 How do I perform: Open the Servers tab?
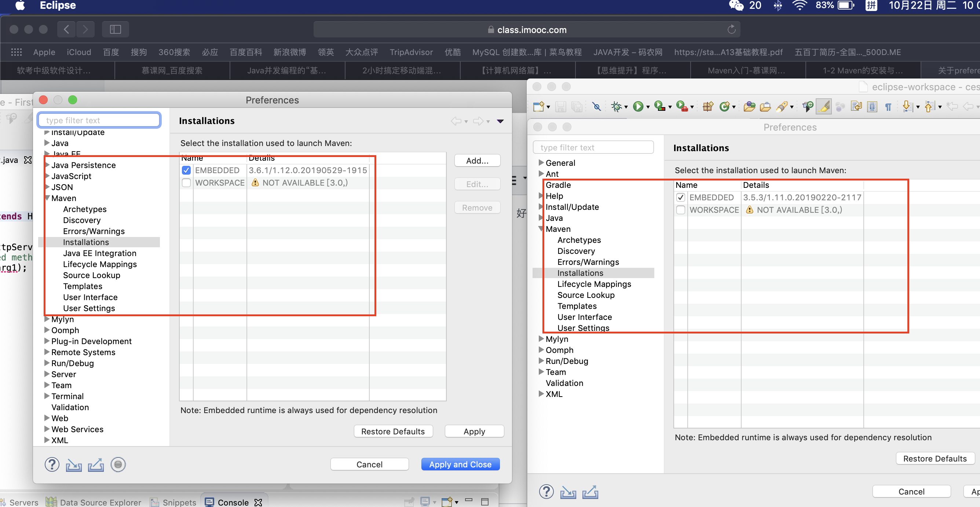(20, 502)
